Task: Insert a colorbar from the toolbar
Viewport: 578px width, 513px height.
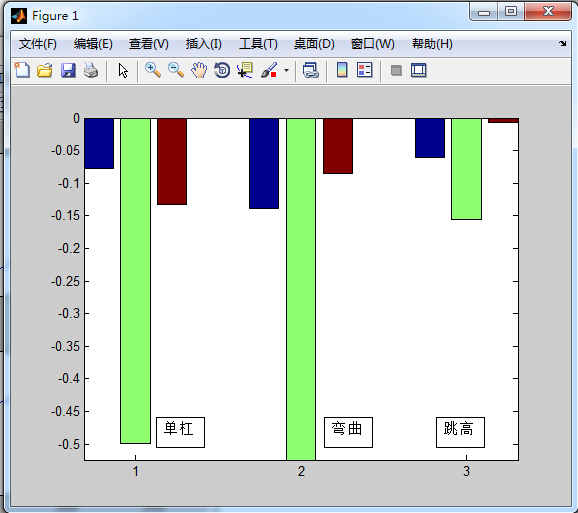Action: pyautogui.click(x=342, y=70)
